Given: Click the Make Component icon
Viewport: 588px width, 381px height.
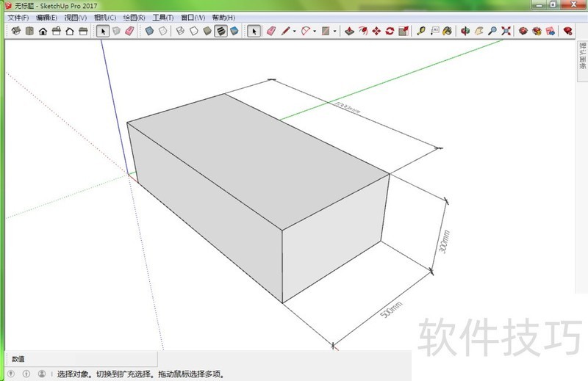Looking at the screenshot, I should 117,31.
